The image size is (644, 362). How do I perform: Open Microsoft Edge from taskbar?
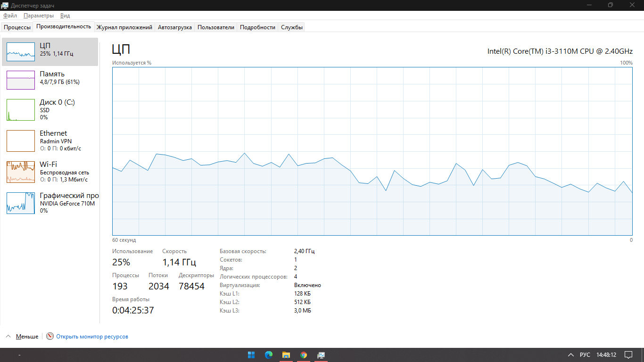point(269,354)
